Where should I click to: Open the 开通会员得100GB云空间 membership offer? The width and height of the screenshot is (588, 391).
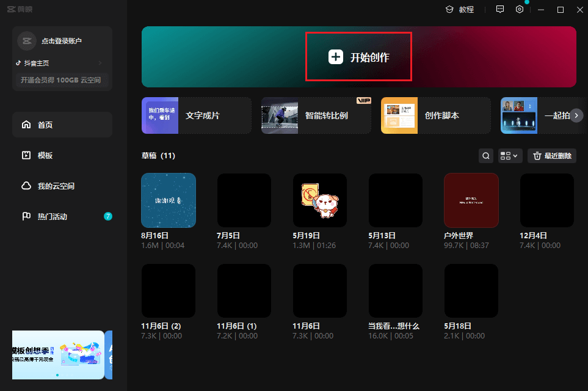(x=62, y=81)
